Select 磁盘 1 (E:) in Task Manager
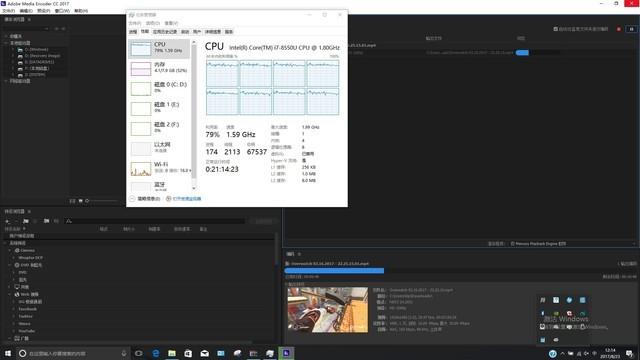The image size is (640, 360). click(x=159, y=108)
